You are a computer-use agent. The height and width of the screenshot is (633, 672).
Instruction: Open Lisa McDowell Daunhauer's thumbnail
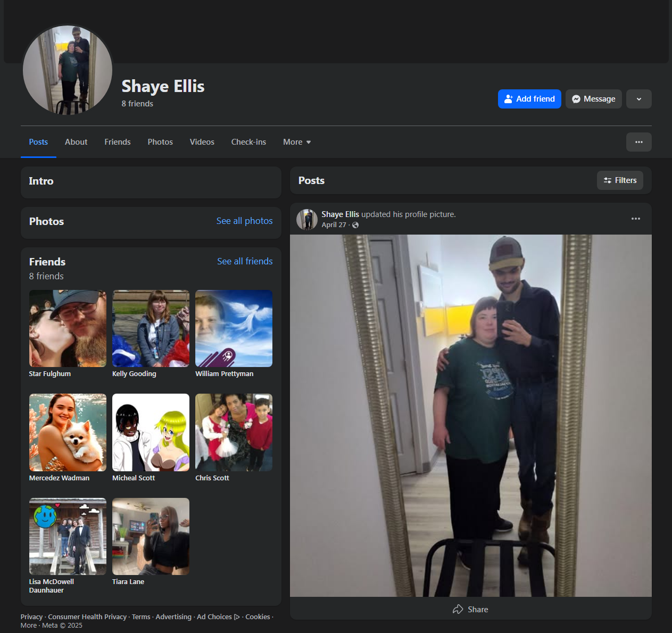68,536
